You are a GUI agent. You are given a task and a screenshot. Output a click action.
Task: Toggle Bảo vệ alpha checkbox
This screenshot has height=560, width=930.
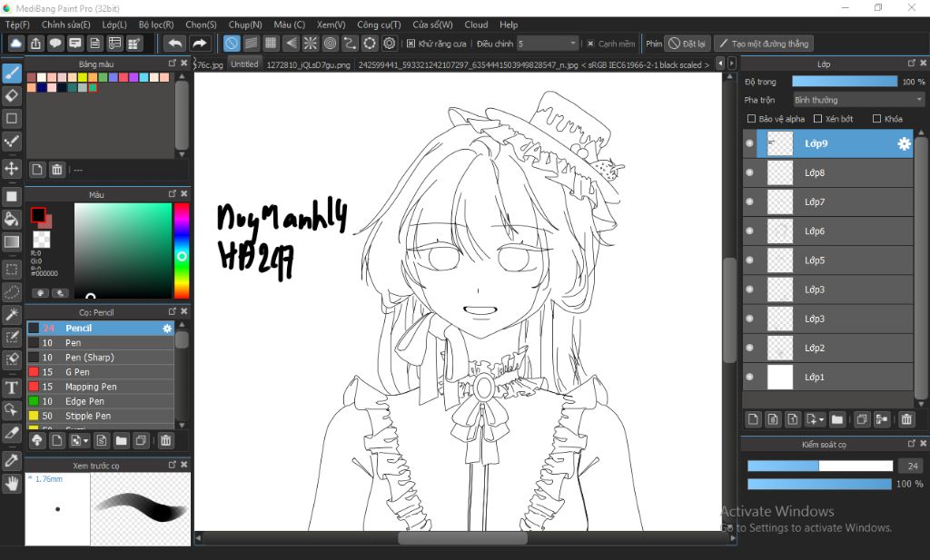[751, 119]
